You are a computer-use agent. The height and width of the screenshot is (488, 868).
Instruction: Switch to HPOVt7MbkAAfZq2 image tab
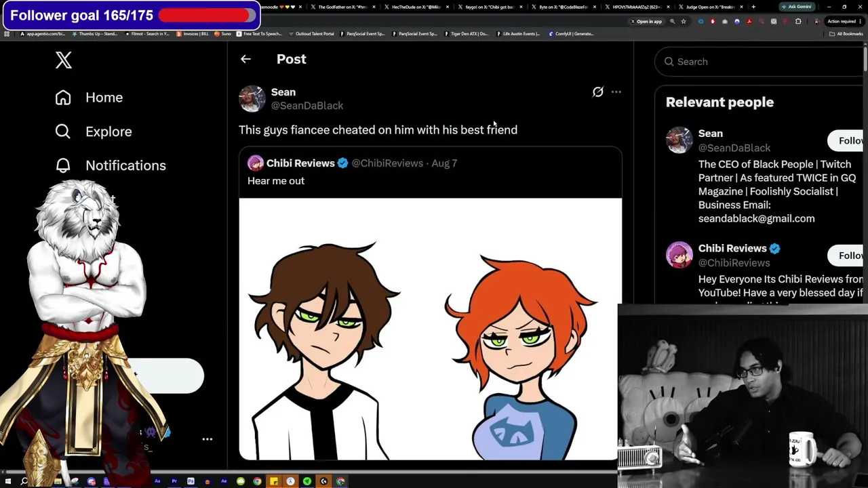point(637,7)
